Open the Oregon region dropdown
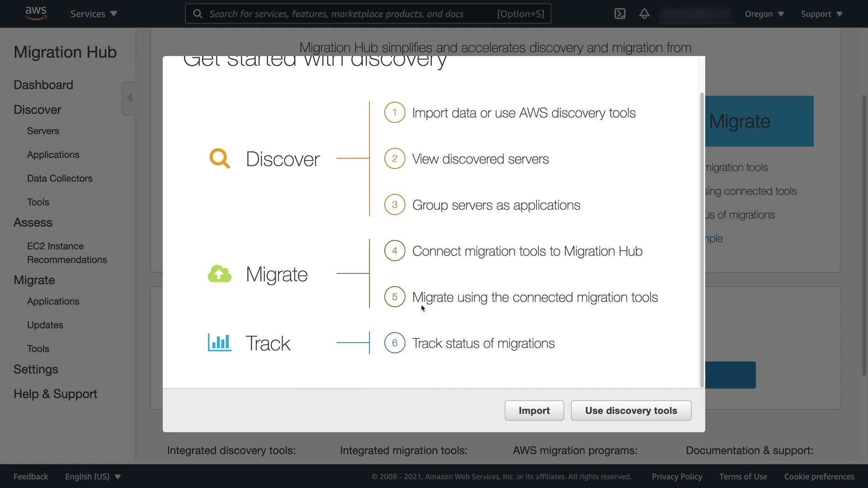This screenshot has width=868, height=488. [764, 14]
